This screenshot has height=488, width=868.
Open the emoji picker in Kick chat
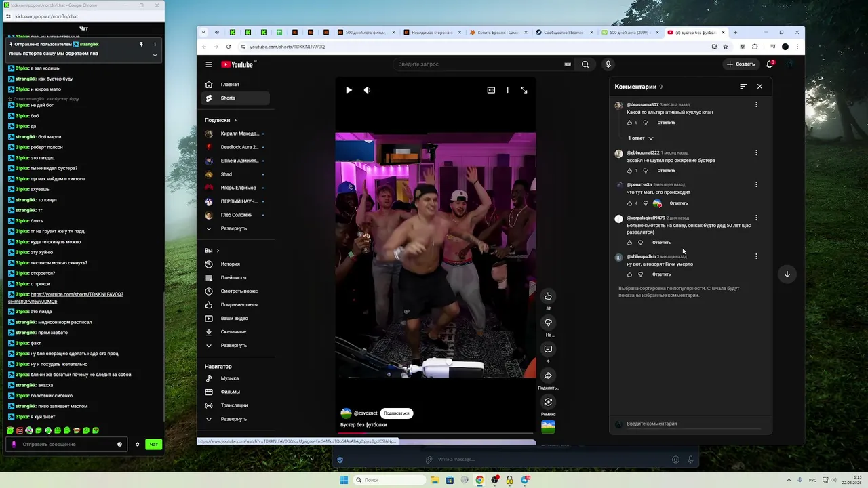(119, 445)
